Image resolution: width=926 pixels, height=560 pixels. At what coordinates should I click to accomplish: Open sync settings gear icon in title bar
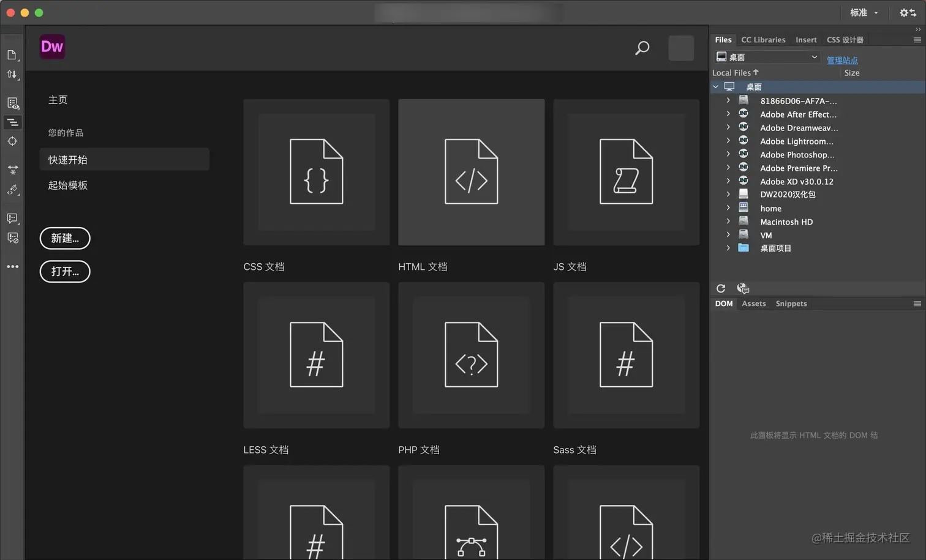click(x=908, y=12)
